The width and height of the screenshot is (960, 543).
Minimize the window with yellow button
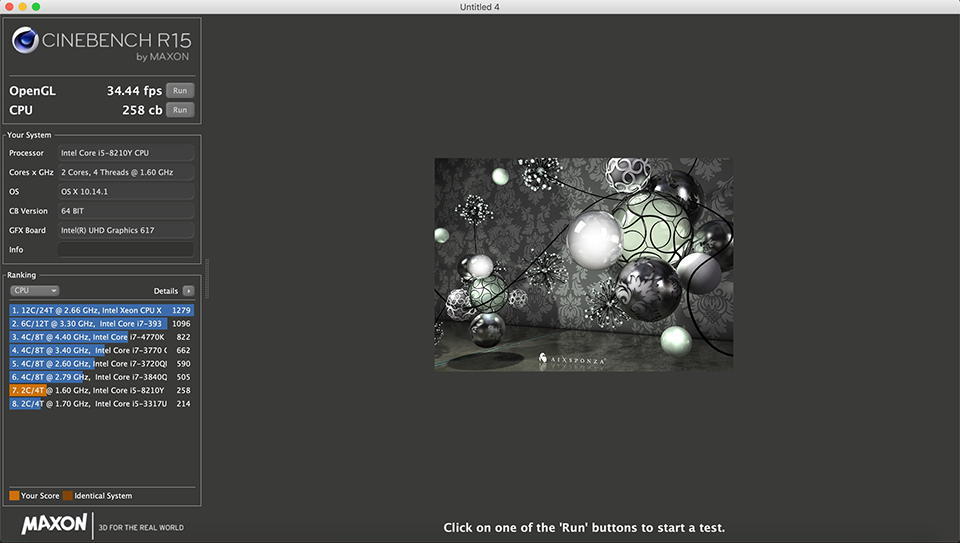click(x=23, y=7)
